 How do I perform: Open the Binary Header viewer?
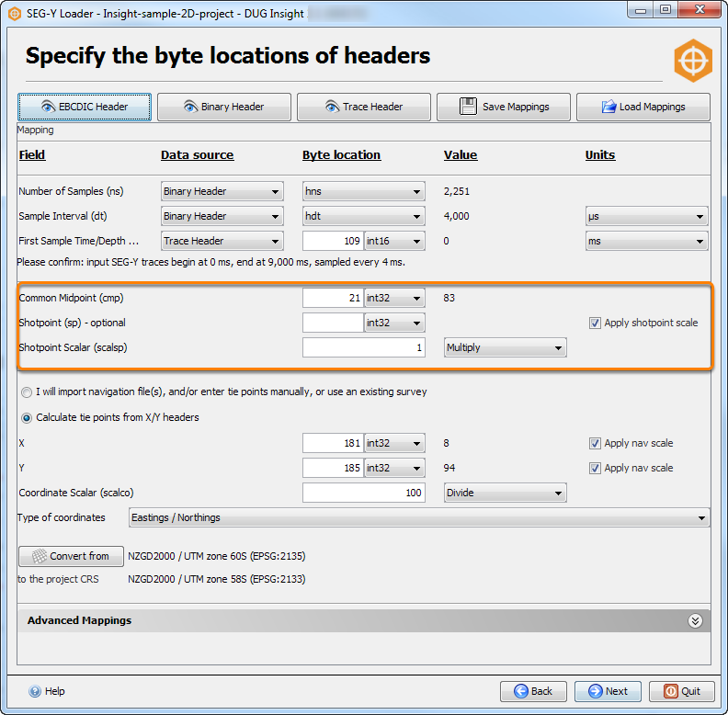pos(224,107)
